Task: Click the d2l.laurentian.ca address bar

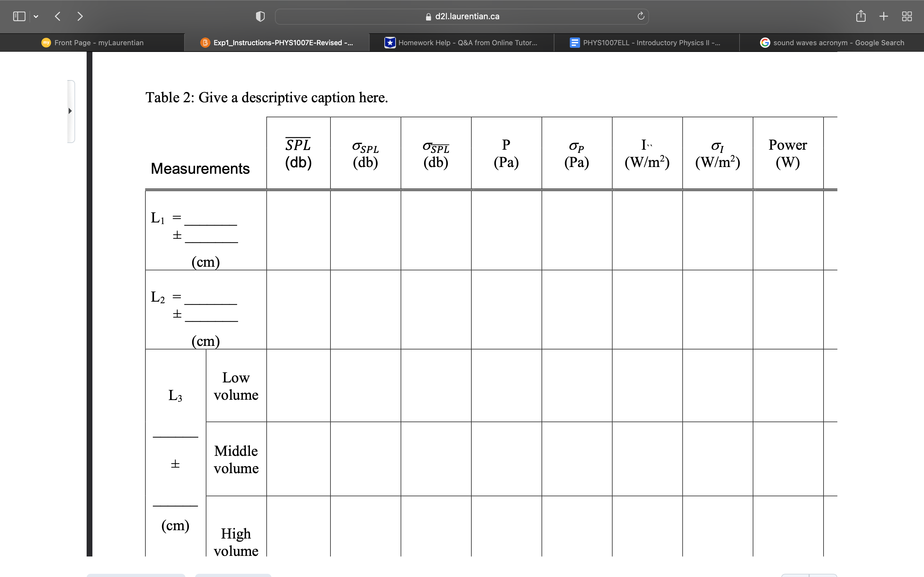Action: [x=467, y=16]
